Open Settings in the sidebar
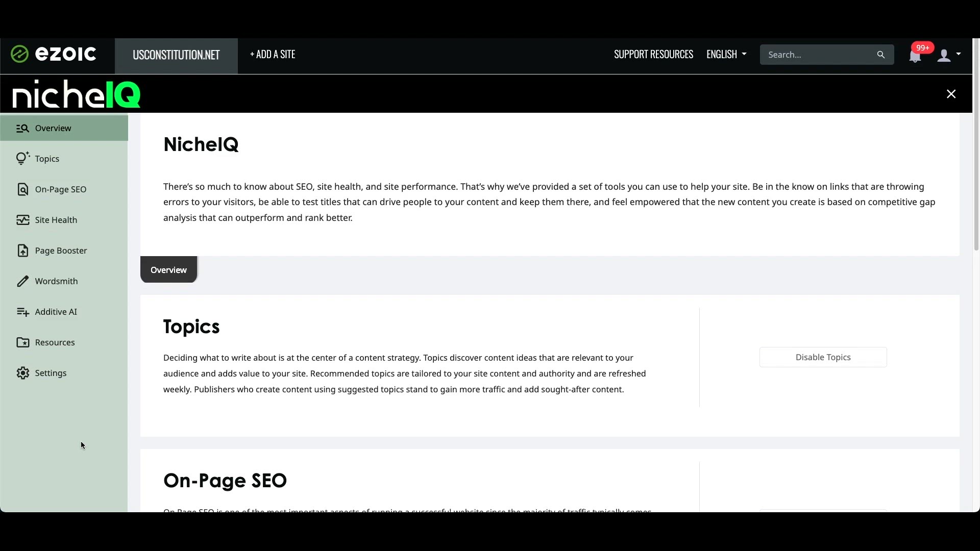Viewport: 980px width, 551px height. 64,373
